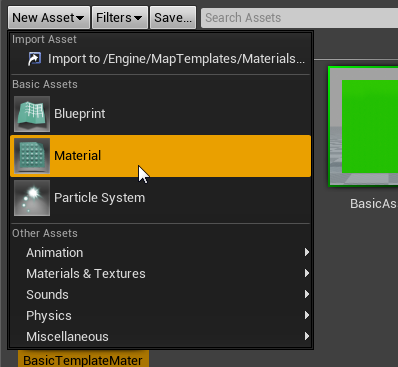
Task: Click the Material grid icon
Action: coord(32,156)
